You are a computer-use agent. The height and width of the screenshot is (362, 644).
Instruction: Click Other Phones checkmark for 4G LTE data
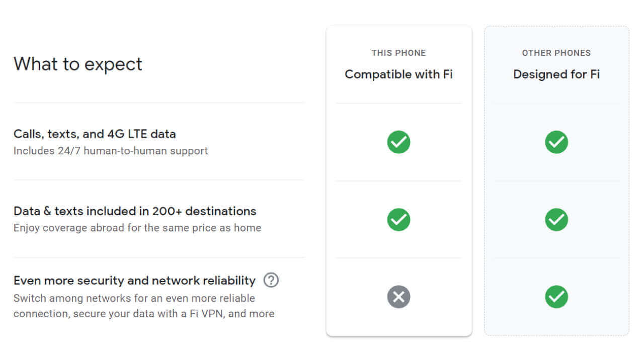(556, 142)
